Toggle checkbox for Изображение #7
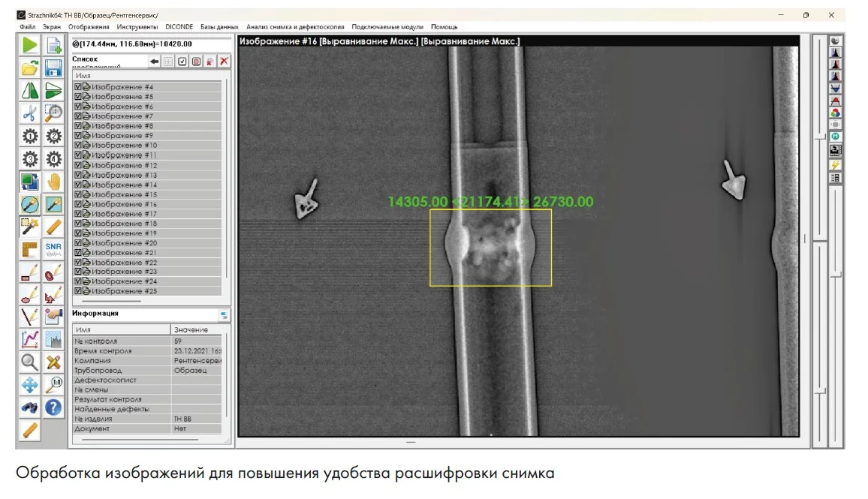This screenshot has width=868, height=499. tap(78, 116)
